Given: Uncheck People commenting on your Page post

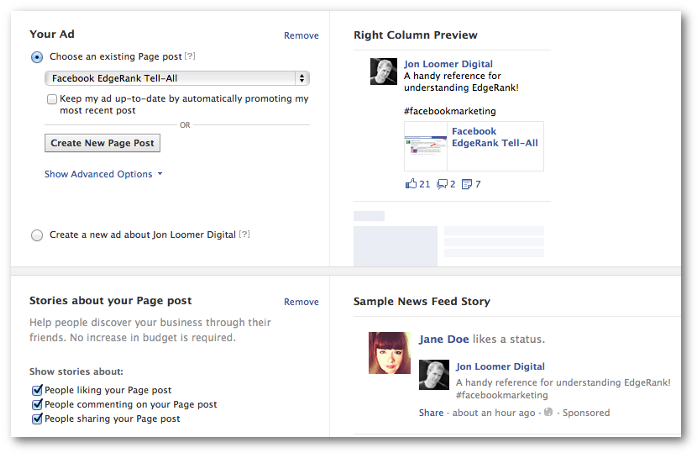Looking at the screenshot, I should coord(38,405).
